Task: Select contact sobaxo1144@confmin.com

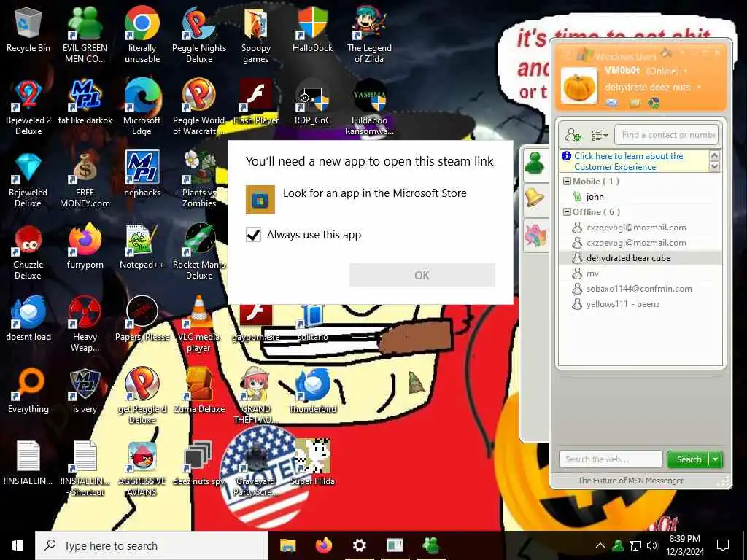Action: 640,289
